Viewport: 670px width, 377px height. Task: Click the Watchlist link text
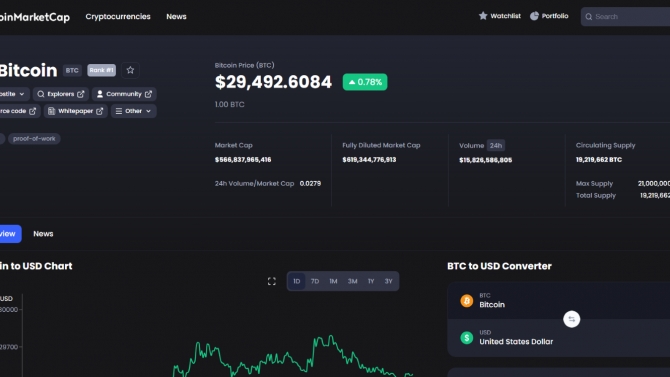[505, 16]
